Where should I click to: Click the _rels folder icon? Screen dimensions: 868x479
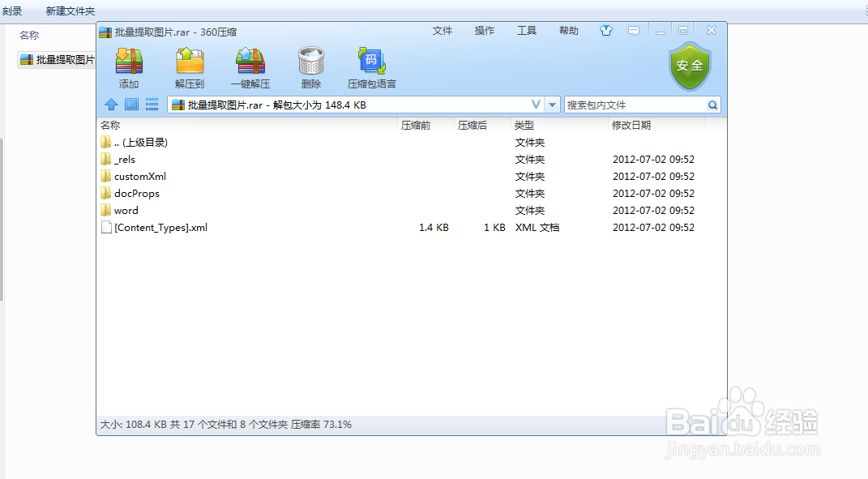(105, 160)
